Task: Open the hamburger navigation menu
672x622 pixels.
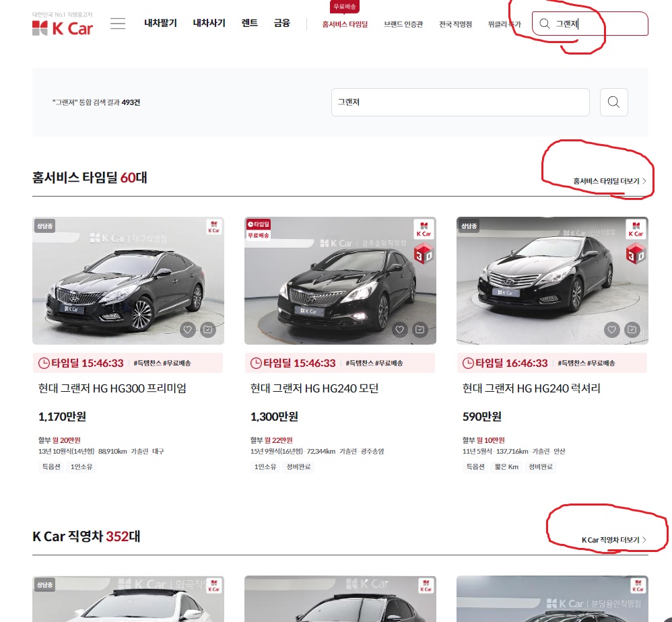Action: [117, 24]
